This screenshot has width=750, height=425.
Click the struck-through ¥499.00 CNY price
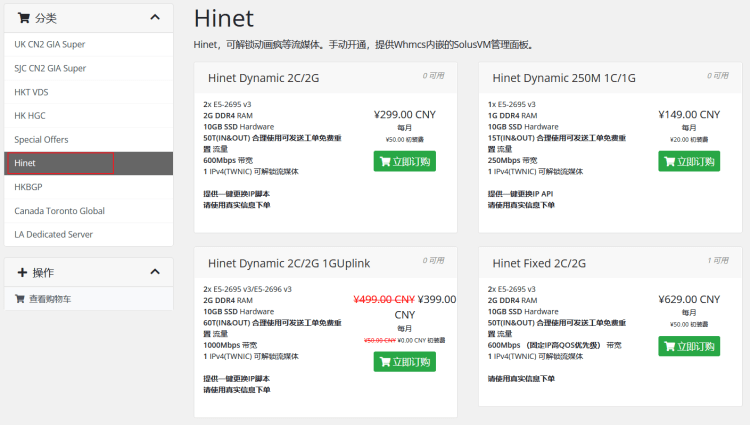coord(384,299)
